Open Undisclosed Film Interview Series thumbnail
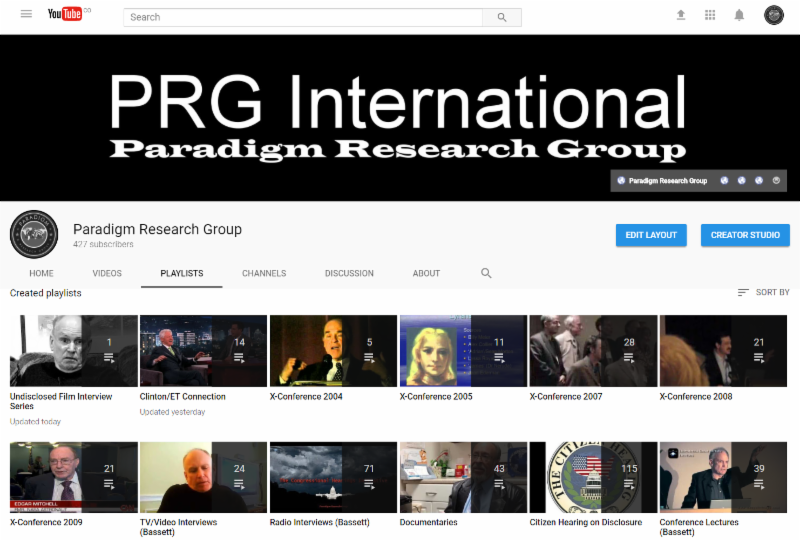 tap(73, 351)
